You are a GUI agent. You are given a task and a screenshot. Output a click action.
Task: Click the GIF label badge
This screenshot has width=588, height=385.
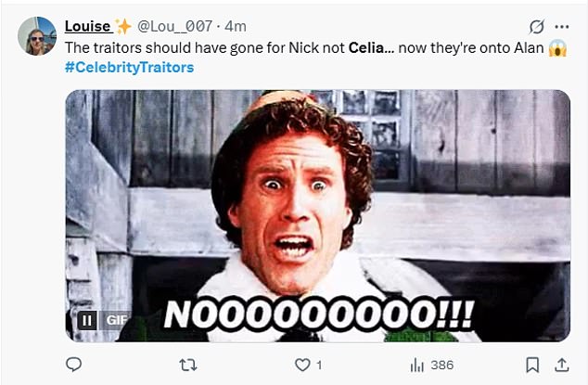(x=115, y=320)
